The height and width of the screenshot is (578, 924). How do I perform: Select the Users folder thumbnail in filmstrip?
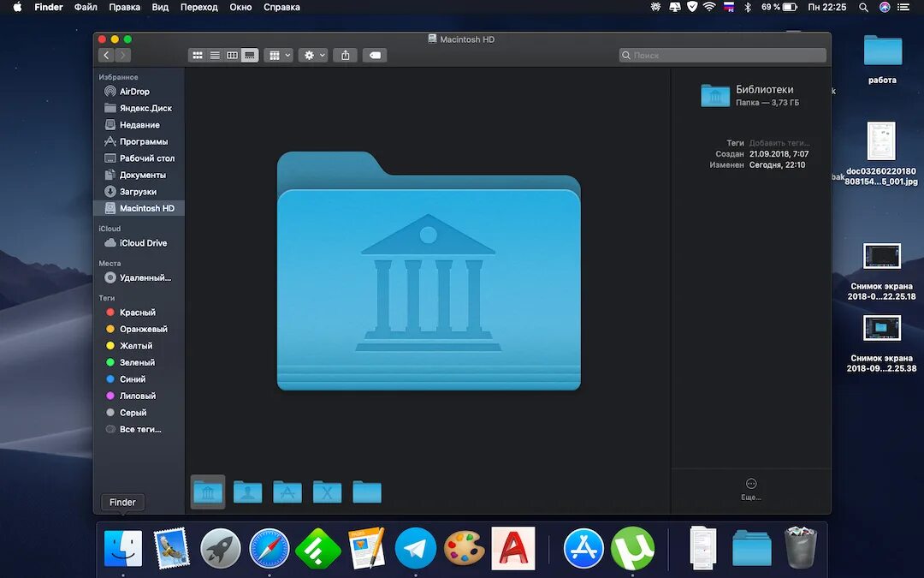click(x=247, y=492)
